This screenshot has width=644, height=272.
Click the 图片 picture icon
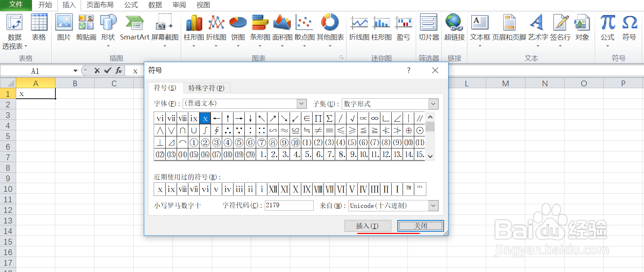click(x=64, y=27)
